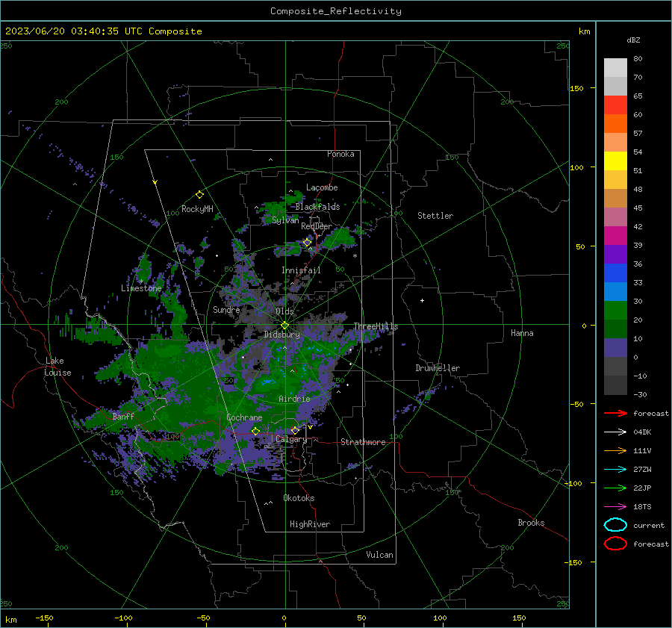The height and width of the screenshot is (628, 672).
Task: Select the orange 111V arrow legend icon
Action: click(x=615, y=450)
